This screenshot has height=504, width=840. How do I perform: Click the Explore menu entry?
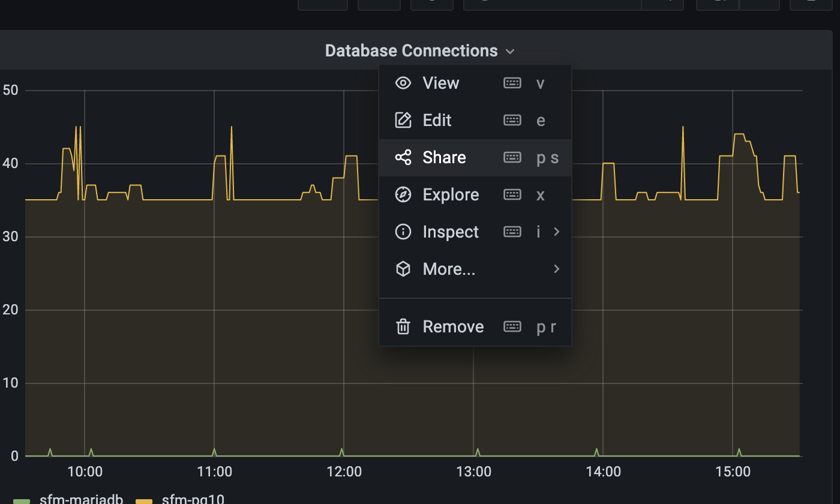coord(451,194)
